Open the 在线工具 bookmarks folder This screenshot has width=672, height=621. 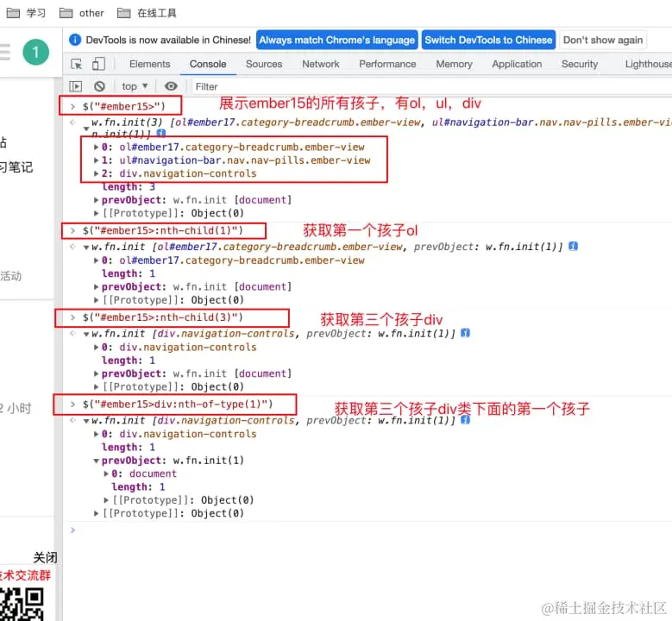coord(147,13)
